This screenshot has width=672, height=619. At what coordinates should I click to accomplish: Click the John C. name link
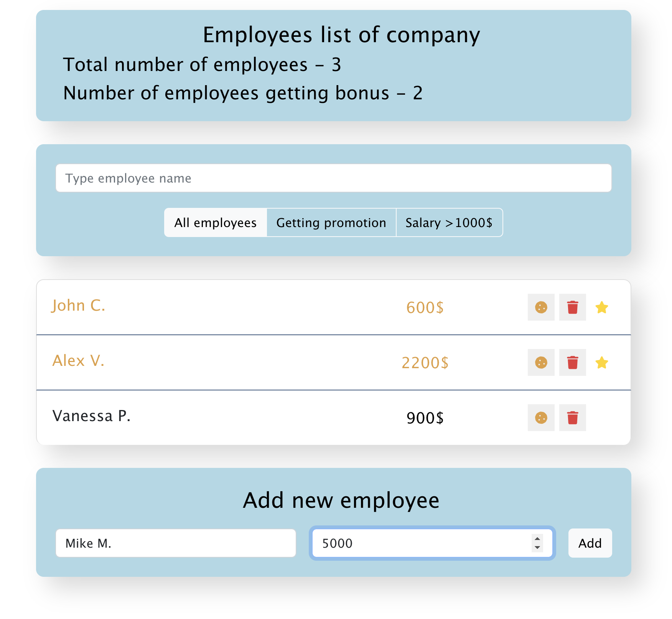click(x=79, y=306)
